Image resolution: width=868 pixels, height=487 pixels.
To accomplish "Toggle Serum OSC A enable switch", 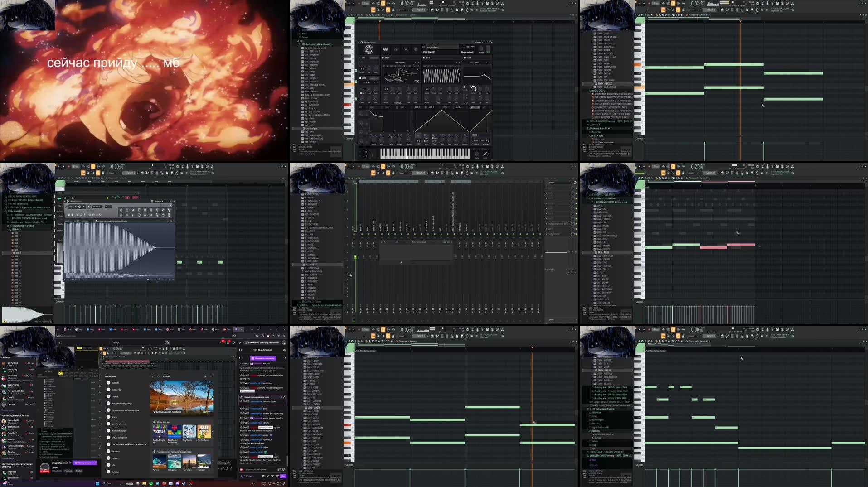I will 383,58.
